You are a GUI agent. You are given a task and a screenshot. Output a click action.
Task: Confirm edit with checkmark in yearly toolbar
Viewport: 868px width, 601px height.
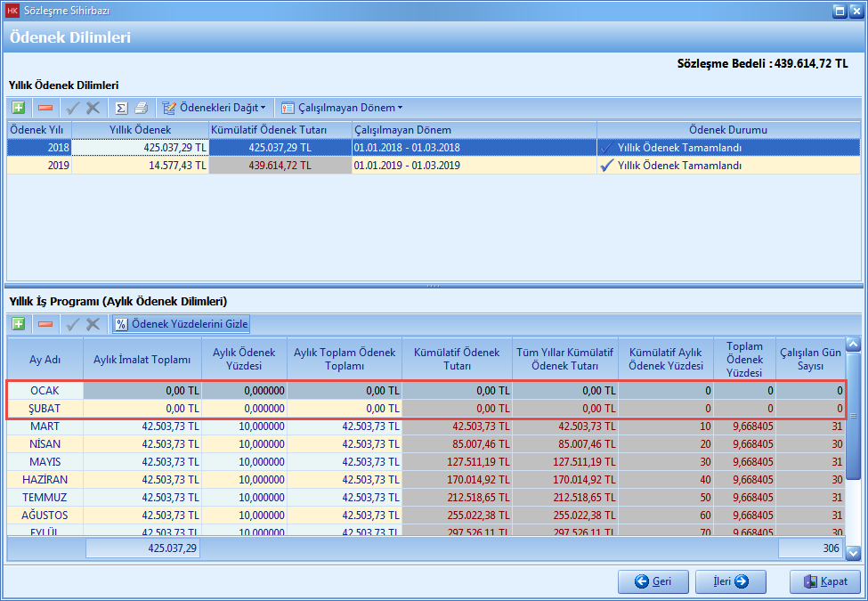pyautogui.click(x=74, y=108)
